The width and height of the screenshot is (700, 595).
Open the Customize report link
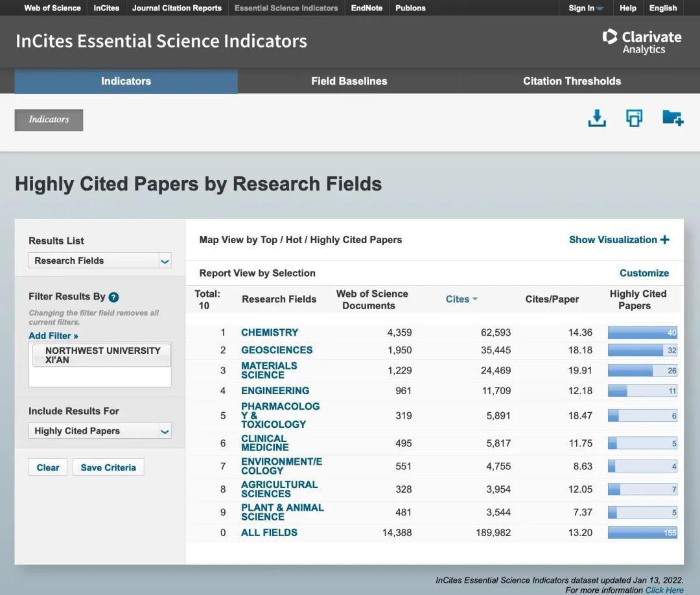click(644, 273)
